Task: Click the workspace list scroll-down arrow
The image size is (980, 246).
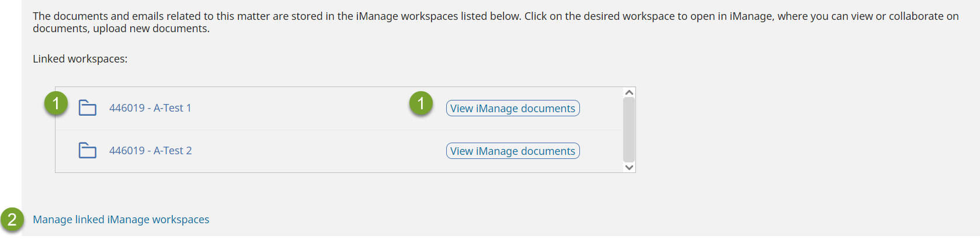Action: click(x=629, y=167)
